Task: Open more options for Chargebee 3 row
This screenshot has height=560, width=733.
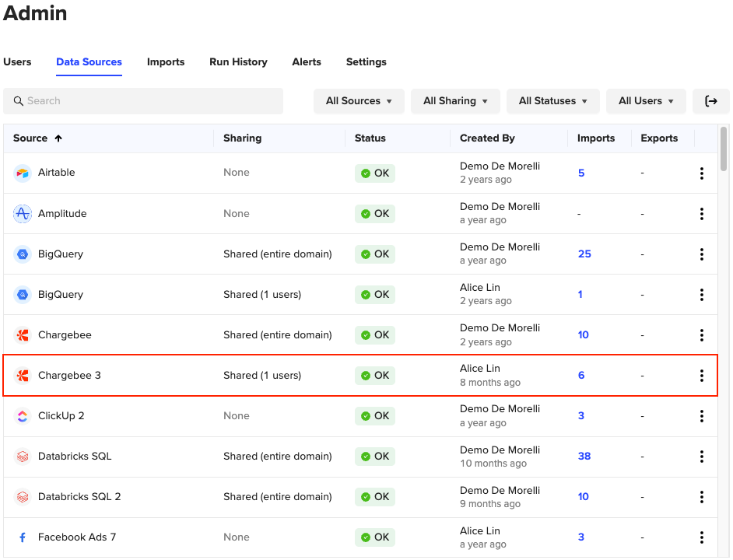Action: [701, 376]
